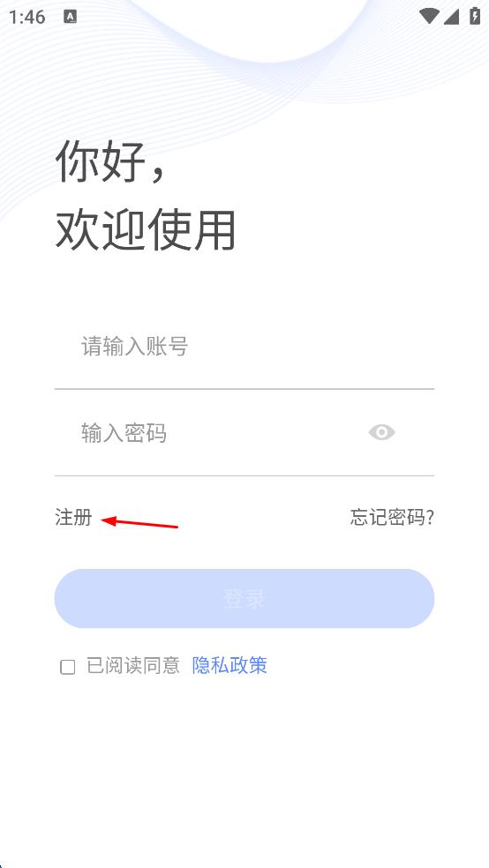
Task: Tap the 已阅读同意 label text
Action: tap(133, 665)
